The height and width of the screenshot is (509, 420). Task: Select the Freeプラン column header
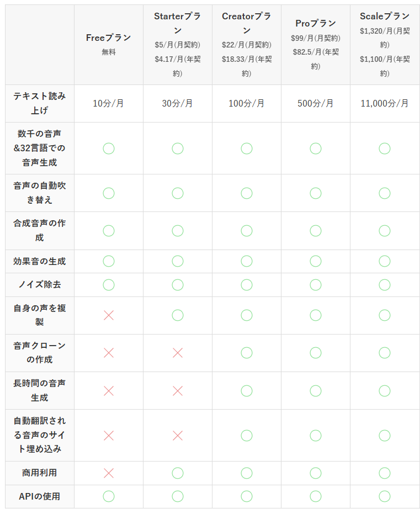click(x=109, y=45)
